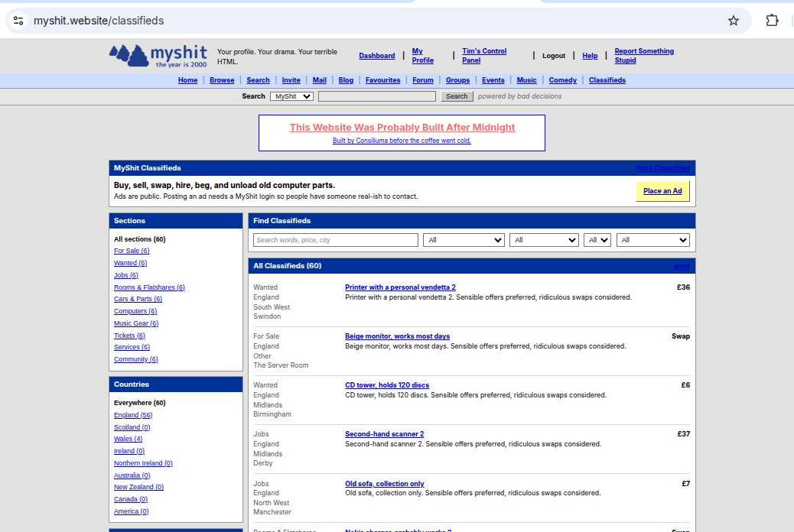Open the Search nav item in blue bar
794x532 pixels.
click(259, 80)
